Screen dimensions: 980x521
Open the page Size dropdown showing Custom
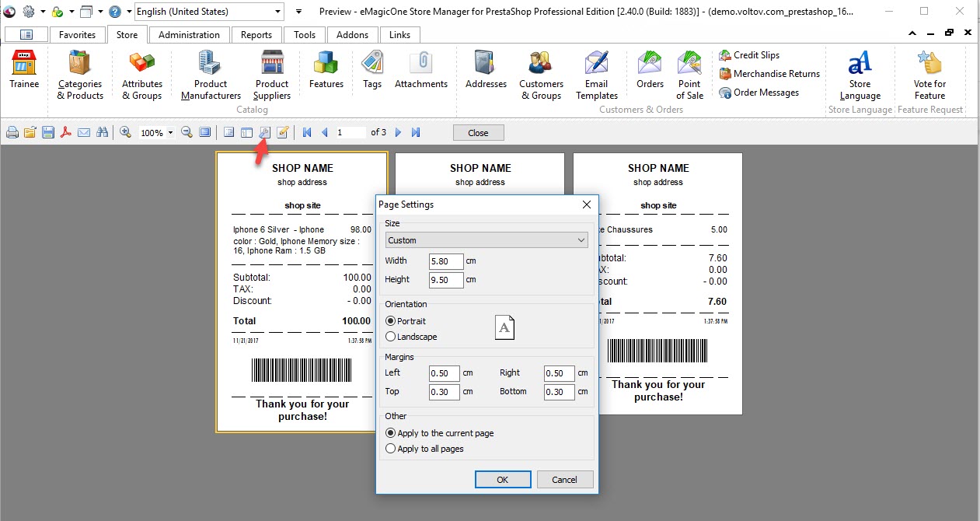point(487,240)
